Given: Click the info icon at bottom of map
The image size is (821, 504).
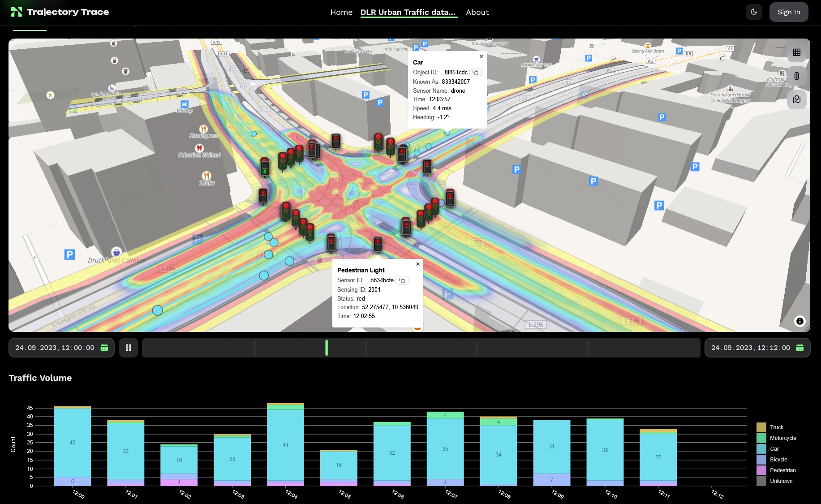Looking at the screenshot, I should 800,321.
